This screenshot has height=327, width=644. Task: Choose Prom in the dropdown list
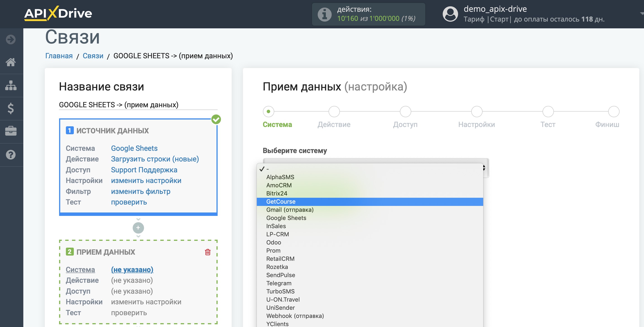pos(370,251)
